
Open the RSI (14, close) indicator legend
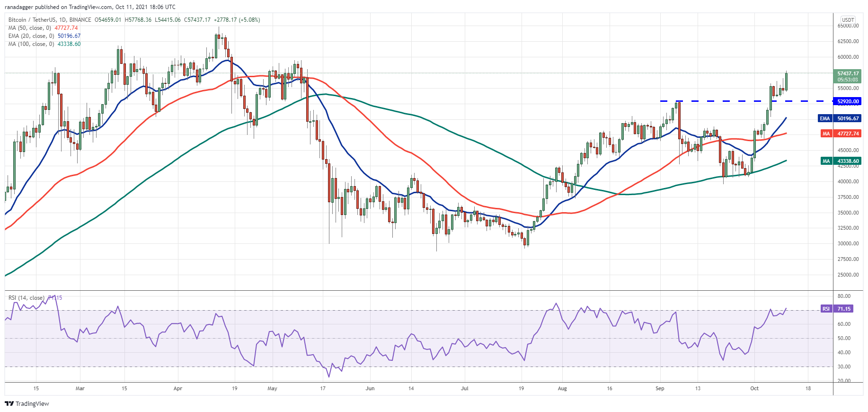[x=27, y=298]
